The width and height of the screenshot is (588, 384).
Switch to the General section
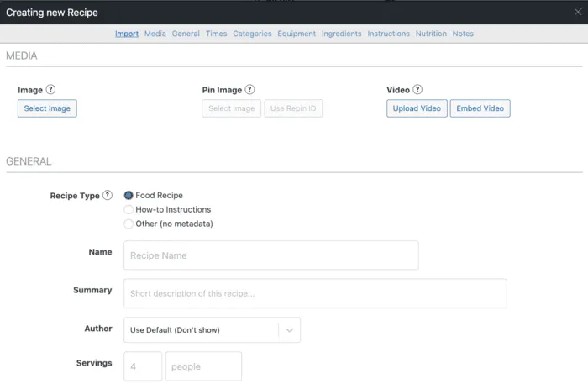click(x=186, y=34)
